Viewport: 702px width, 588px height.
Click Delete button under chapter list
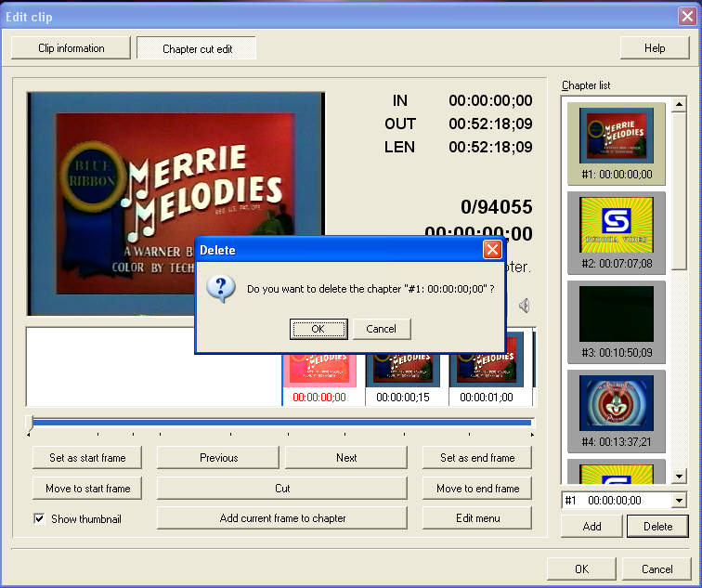coord(657,526)
